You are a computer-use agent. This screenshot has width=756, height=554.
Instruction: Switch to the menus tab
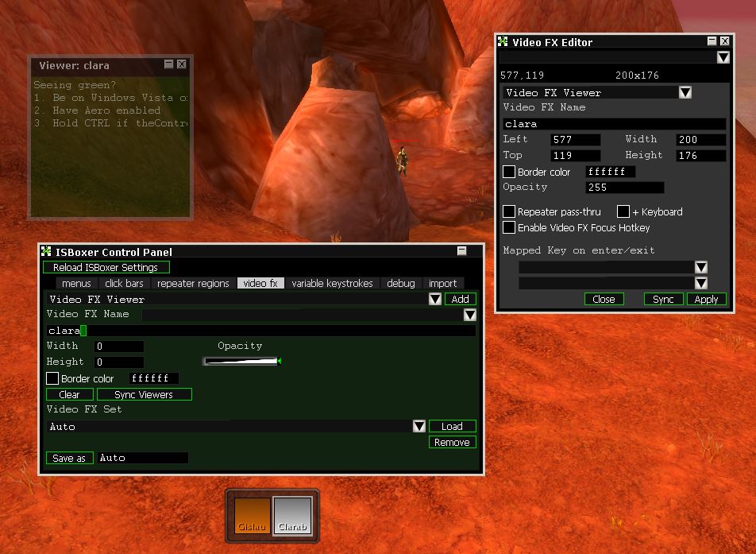click(76, 283)
